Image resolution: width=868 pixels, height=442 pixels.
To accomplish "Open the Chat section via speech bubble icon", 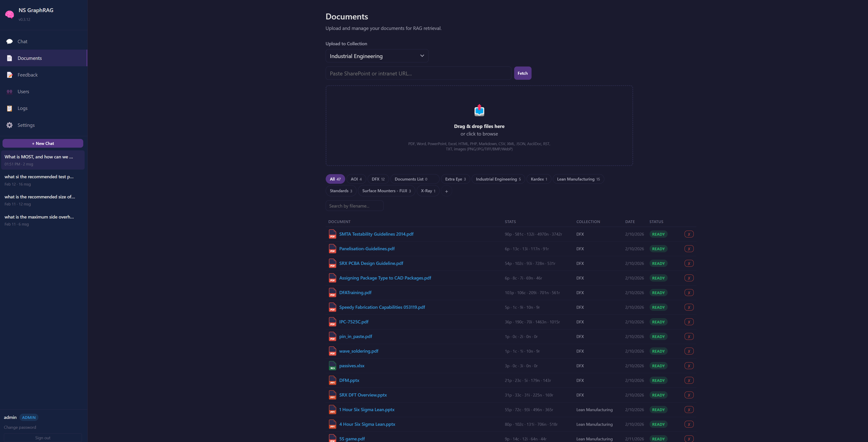I will (9, 41).
